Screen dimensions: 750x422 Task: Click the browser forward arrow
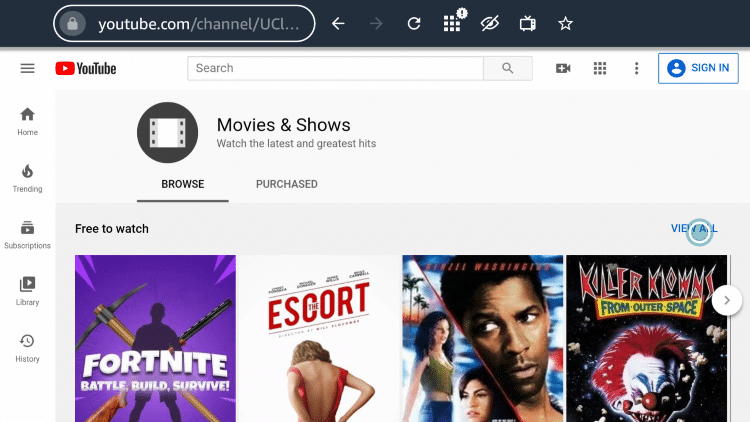coord(376,23)
